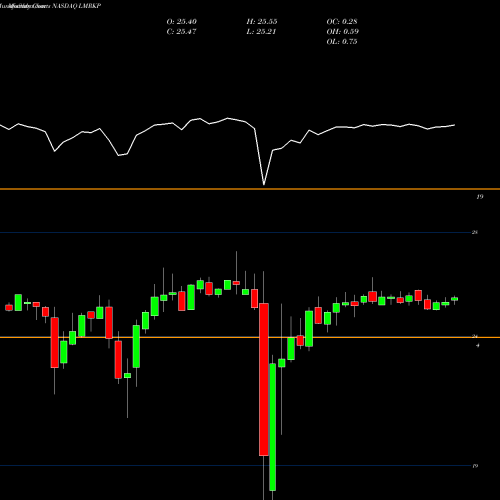
Task: Click the tallest red candlestick body
Action: 264,379
